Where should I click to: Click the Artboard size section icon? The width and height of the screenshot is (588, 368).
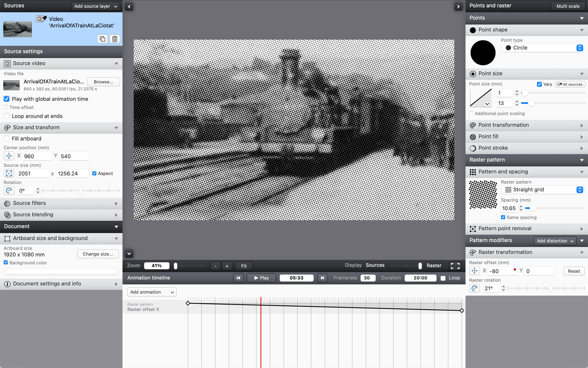pyautogui.click(x=7, y=239)
